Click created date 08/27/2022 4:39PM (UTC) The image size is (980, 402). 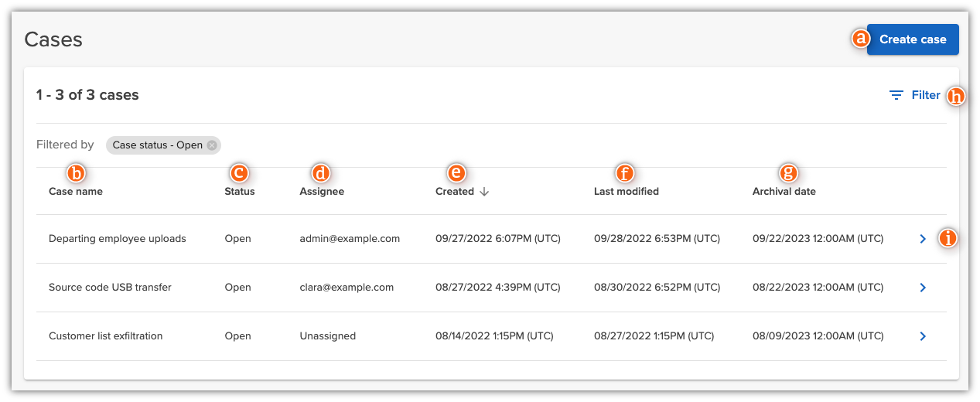coord(498,288)
